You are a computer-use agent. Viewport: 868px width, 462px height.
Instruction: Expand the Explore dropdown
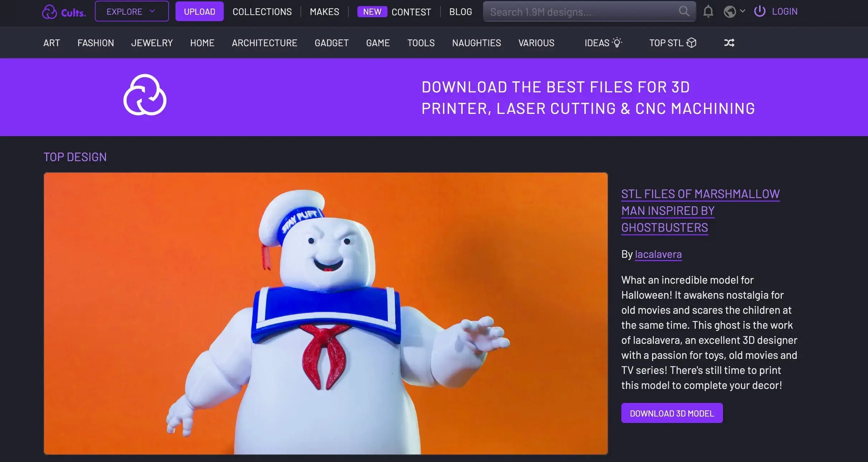click(131, 11)
